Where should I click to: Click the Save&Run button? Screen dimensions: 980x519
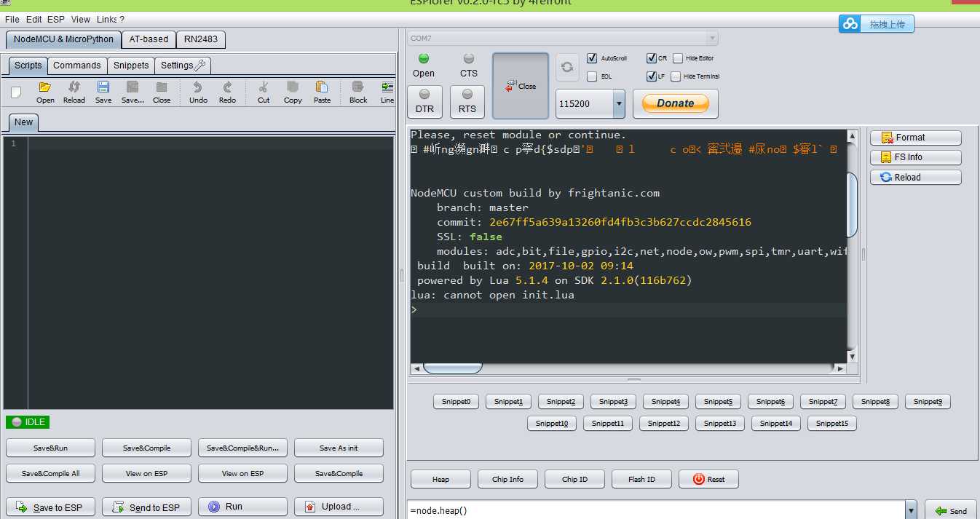pyautogui.click(x=50, y=448)
